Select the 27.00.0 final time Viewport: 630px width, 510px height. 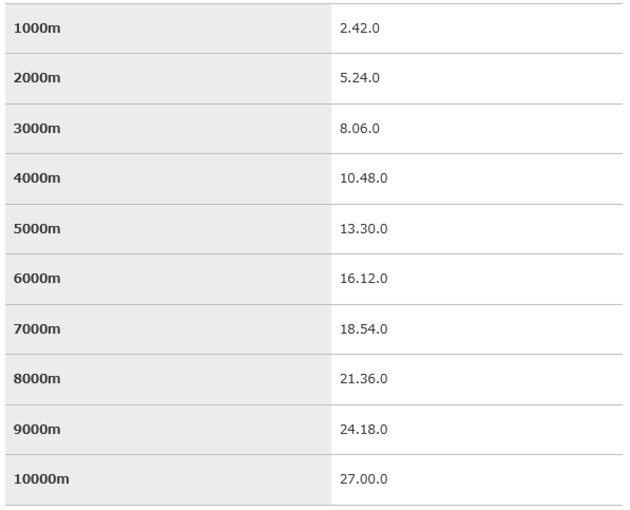pos(363,479)
